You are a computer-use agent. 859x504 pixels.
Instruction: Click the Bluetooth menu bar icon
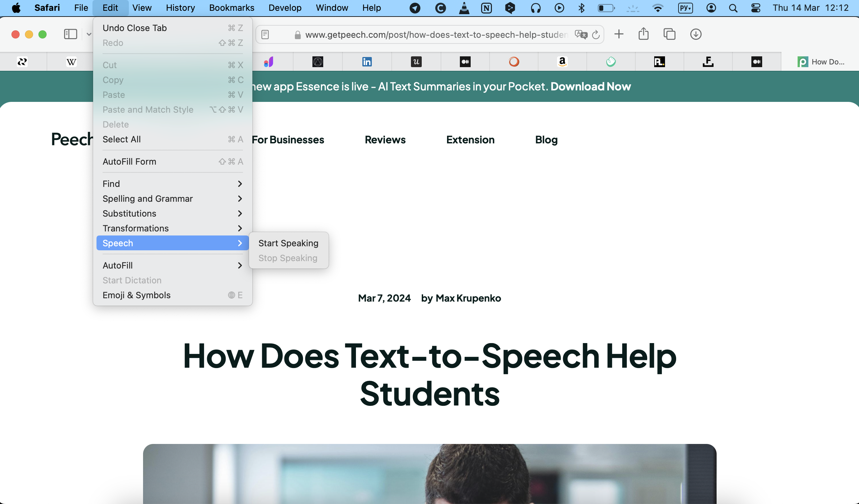pyautogui.click(x=582, y=8)
